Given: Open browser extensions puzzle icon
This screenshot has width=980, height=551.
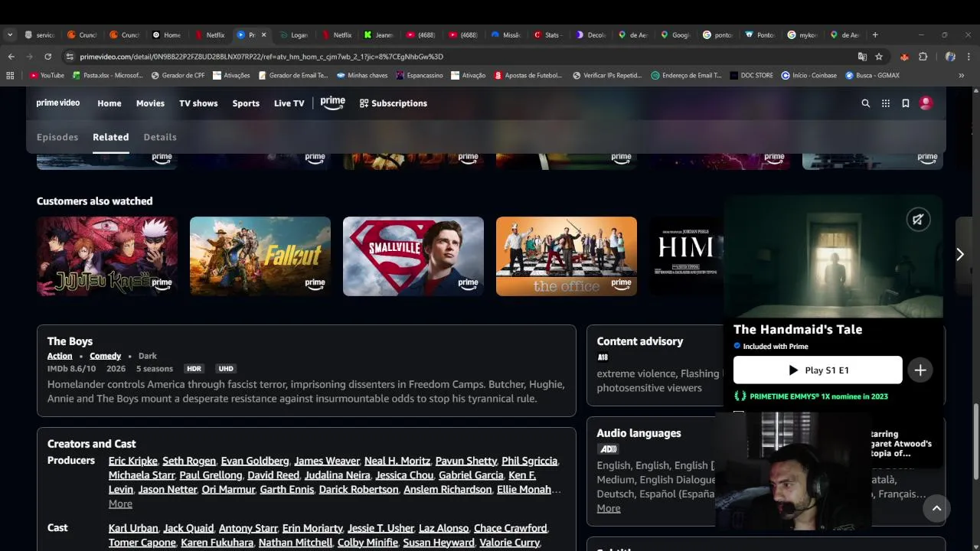Looking at the screenshot, I should [x=923, y=57].
